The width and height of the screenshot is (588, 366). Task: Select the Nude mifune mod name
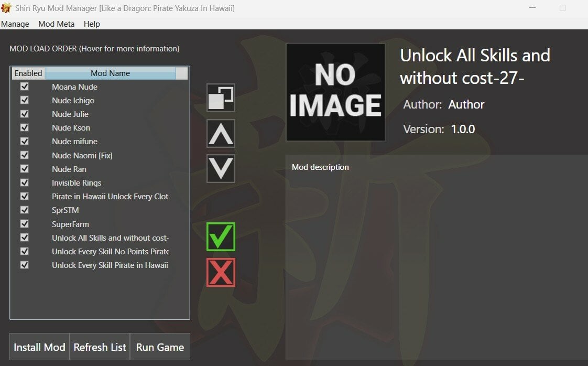pos(74,142)
